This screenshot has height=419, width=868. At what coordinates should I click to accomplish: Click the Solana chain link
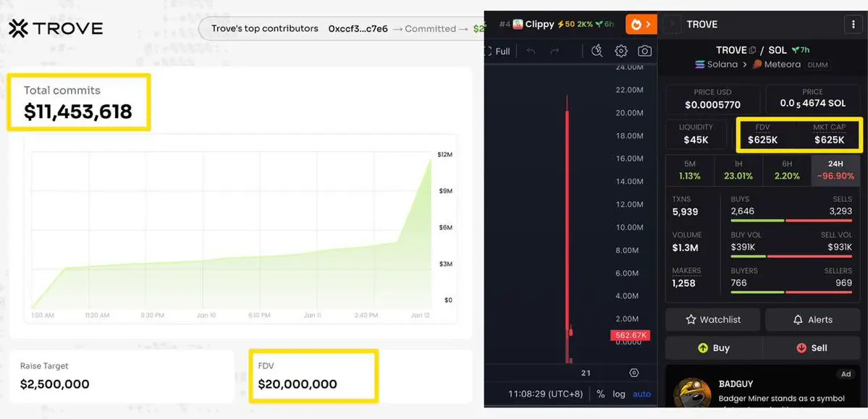tap(716, 64)
